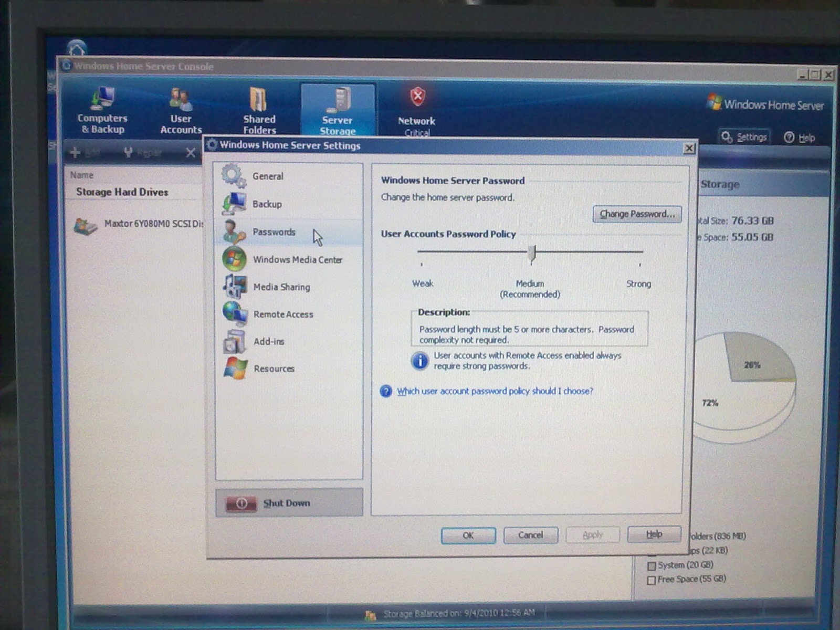View the Network Critical status tab
The width and height of the screenshot is (840, 630).
point(417,112)
